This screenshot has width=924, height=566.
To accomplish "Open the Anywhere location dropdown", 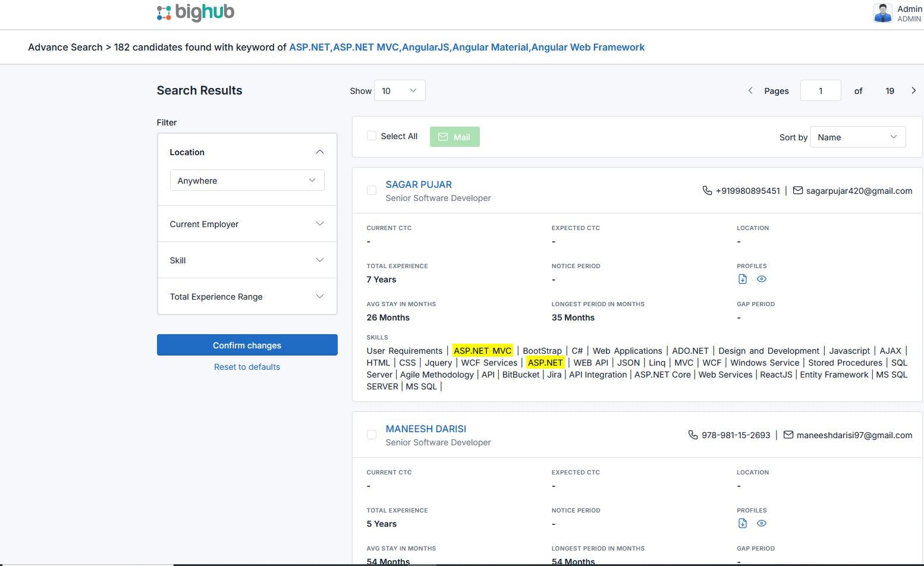I will [x=247, y=180].
